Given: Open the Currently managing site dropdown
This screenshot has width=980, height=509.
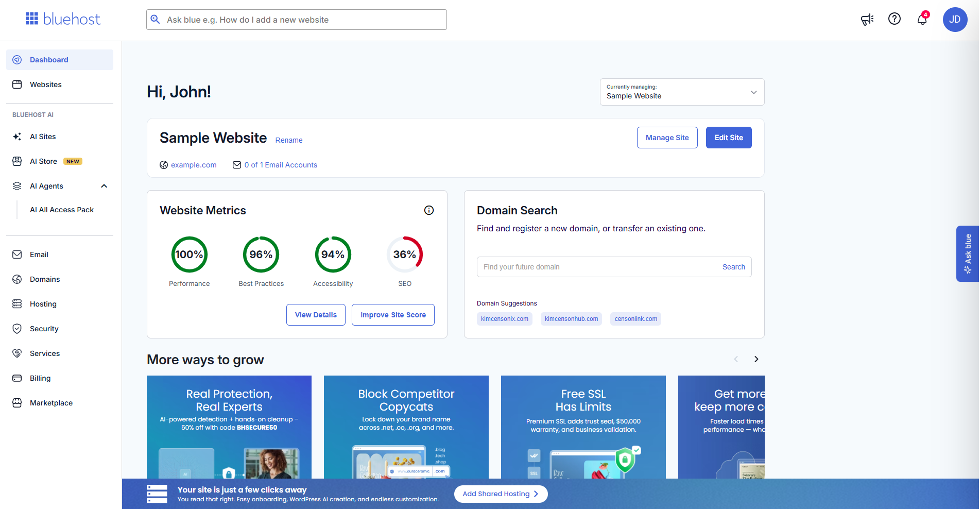Looking at the screenshot, I should 682,92.
